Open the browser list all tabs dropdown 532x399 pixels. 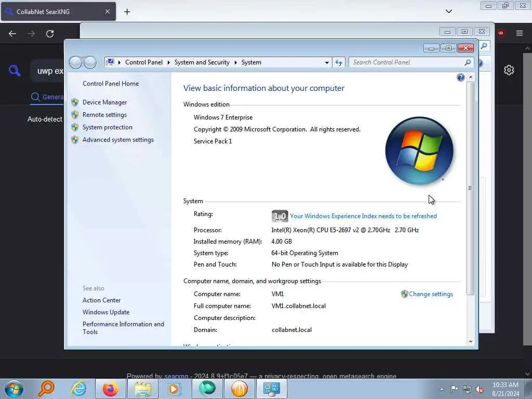(x=448, y=11)
